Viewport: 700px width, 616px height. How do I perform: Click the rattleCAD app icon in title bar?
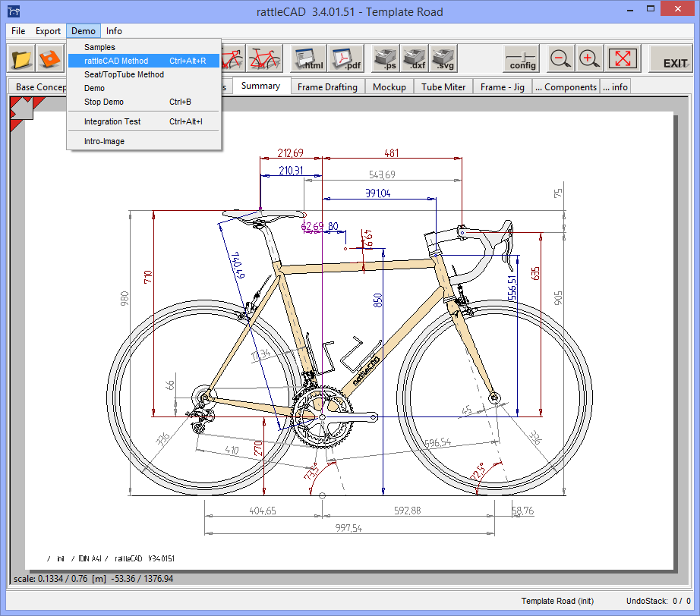(14, 11)
